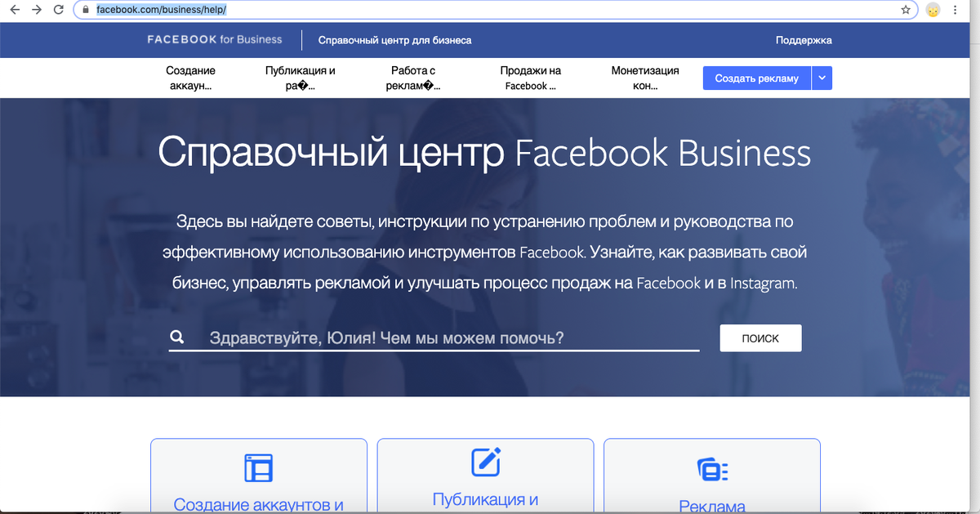
Task: Open the Реклама card title
Action: (x=712, y=507)
